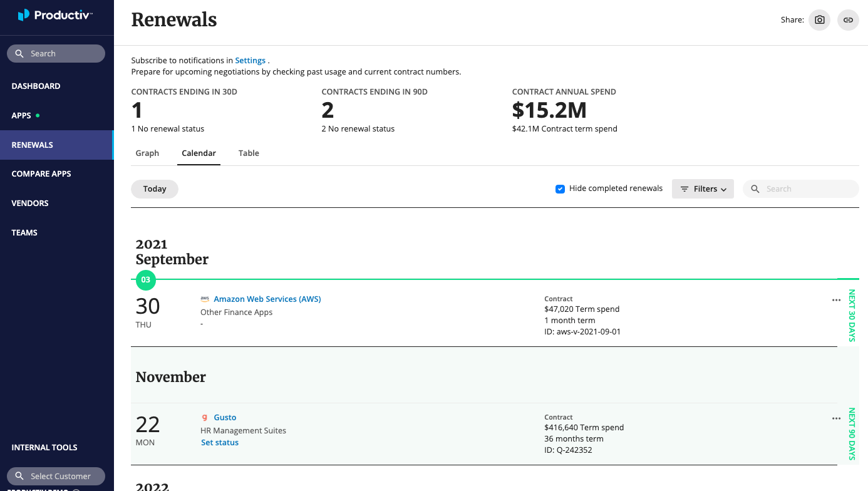Switch to the Table tab

249,153
